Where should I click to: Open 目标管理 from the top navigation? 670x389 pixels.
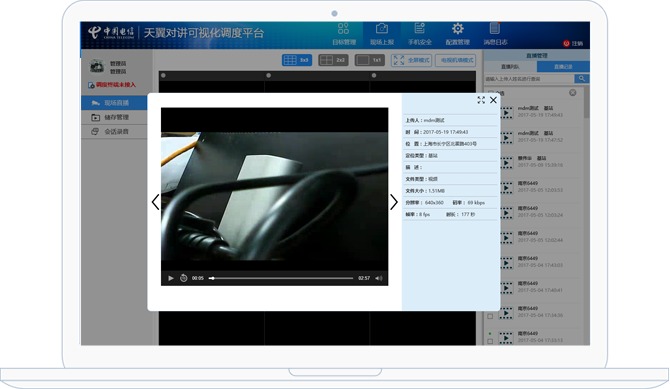[x=344, y=34]
